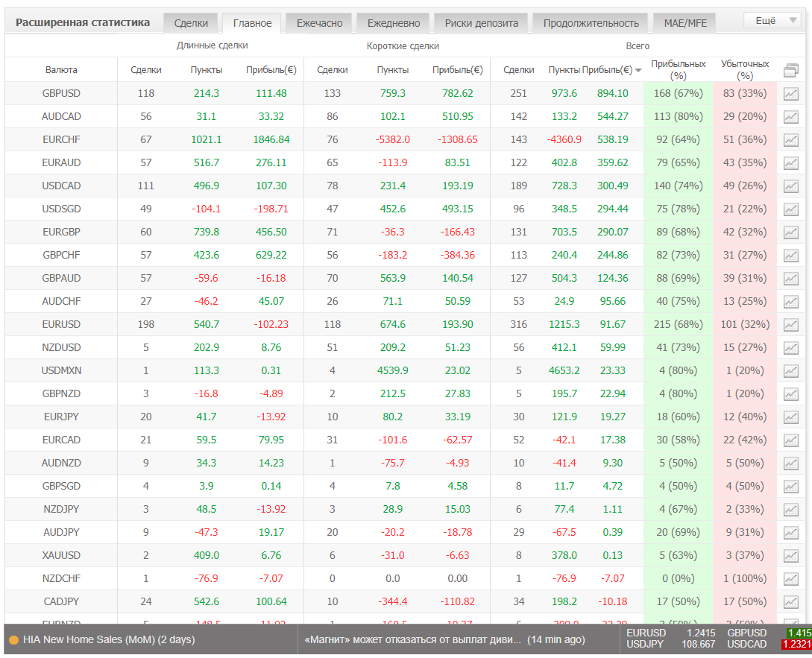Open chart icon for AUDJPY row
The width and height of the screenshot is (812, 658).
tap(790, 532)
